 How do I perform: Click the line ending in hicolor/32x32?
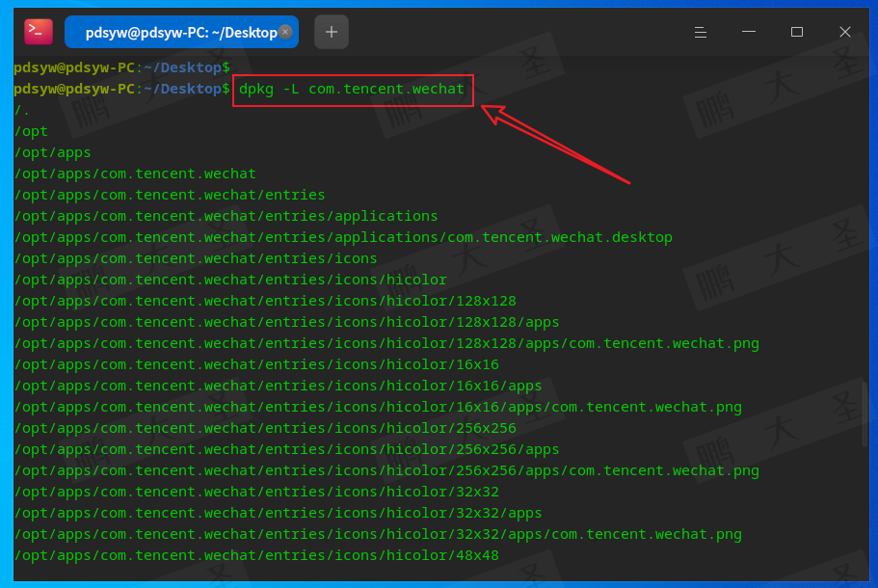[256, 492]
